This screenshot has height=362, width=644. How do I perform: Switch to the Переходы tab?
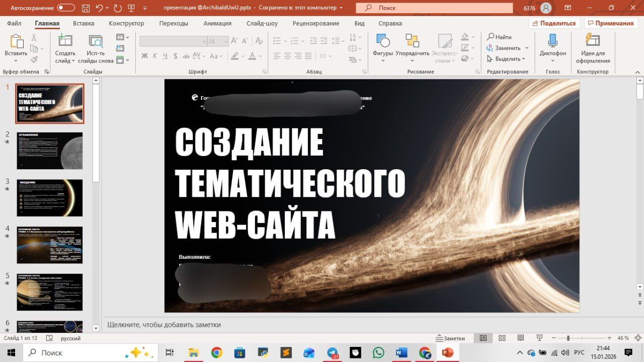(174, 23)
